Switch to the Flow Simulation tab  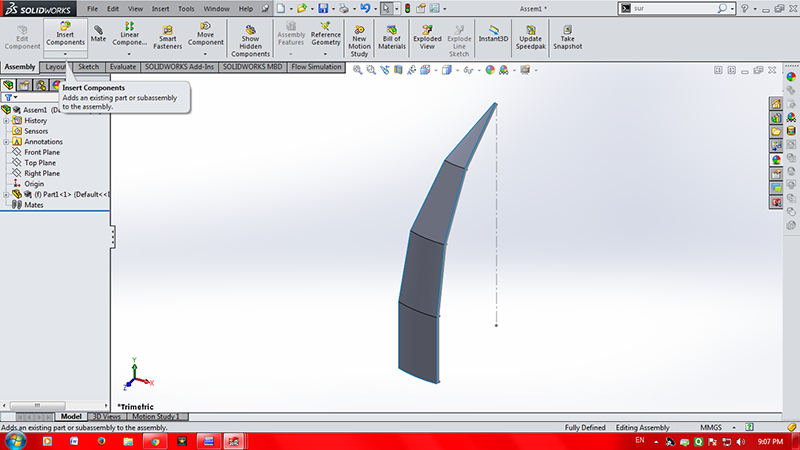click(x=316, y=67)
